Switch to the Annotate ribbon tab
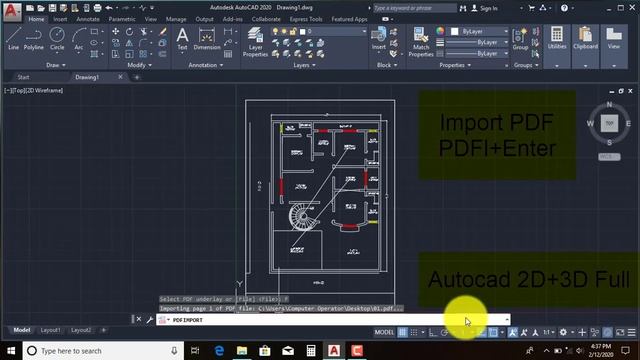Screen dimensions: 640x360 [88, 19]
